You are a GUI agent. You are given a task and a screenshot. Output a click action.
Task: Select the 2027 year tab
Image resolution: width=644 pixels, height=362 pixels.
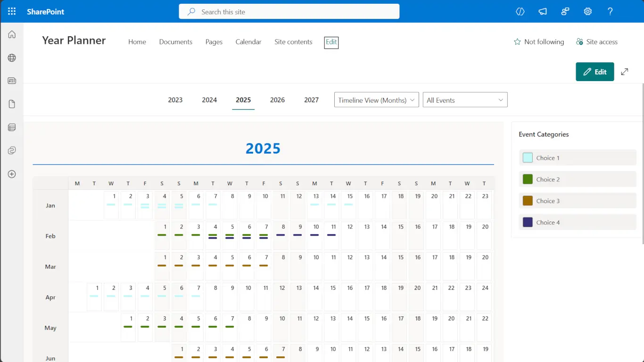(311, 99)
